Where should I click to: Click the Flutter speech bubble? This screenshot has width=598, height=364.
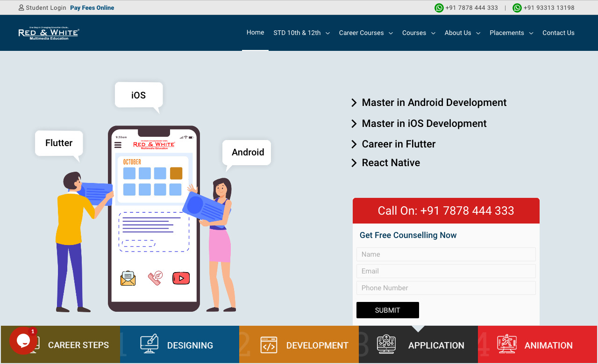pyautogui.click(x=59, y=143)
